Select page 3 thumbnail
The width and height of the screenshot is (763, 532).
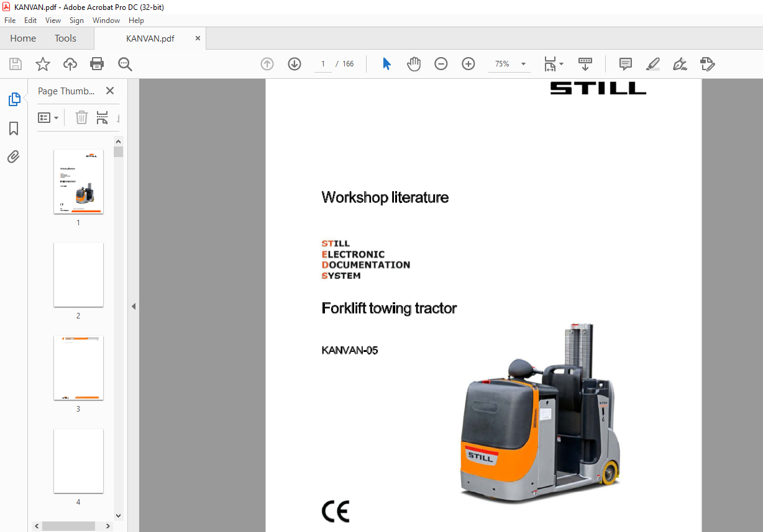(78, 368)
